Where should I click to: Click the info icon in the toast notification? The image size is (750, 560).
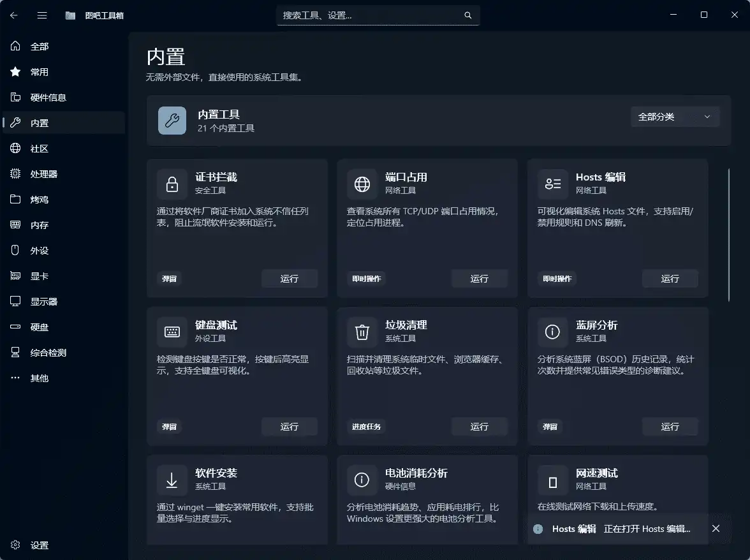pyautogui.click(x=538, y=529)
